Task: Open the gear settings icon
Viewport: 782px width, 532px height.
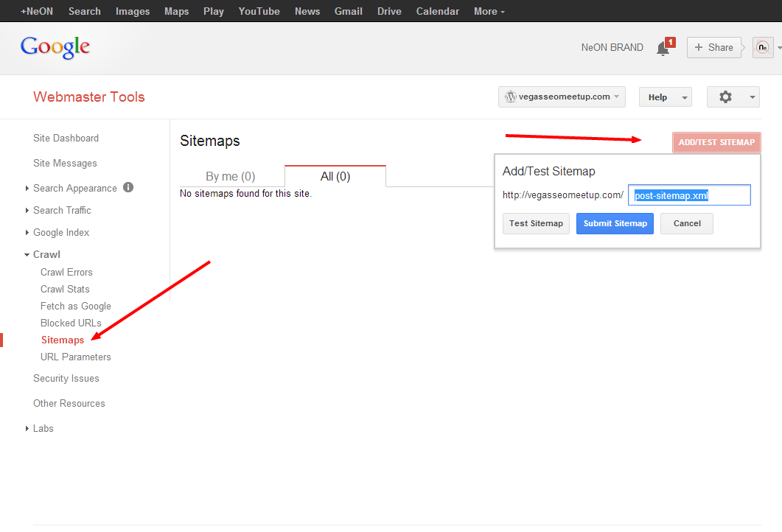Action: [725, 97]
